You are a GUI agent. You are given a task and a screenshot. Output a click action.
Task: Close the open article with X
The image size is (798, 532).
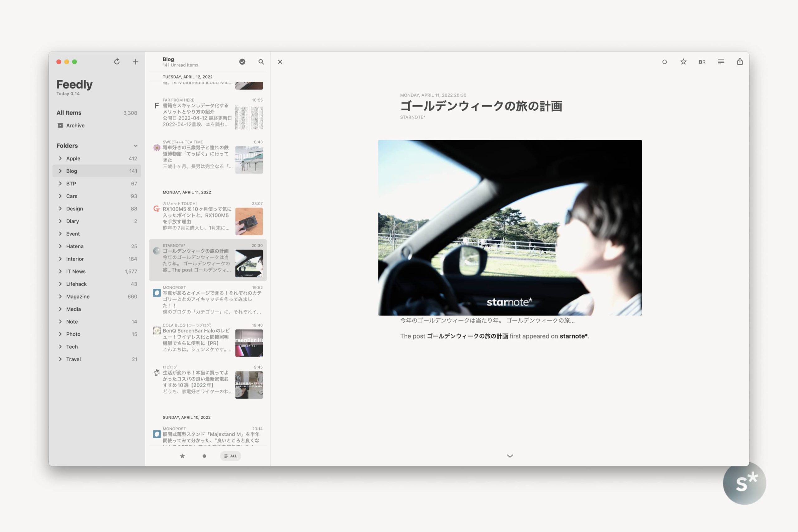[280, 62]
